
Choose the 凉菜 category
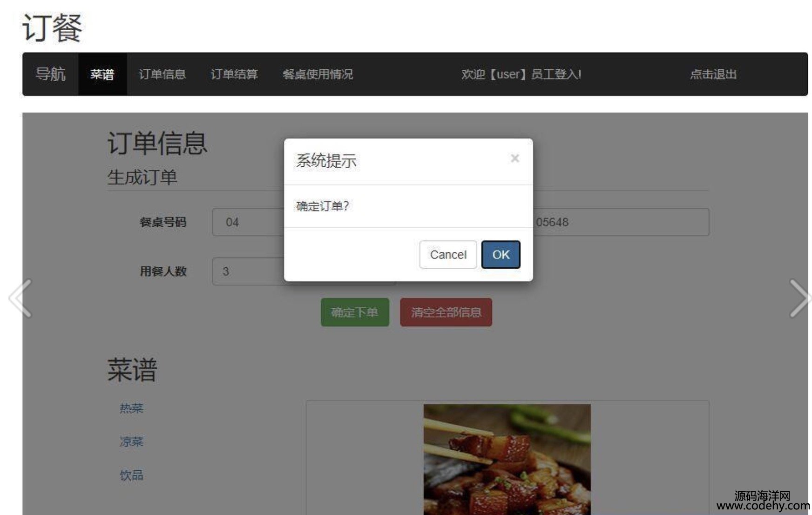pos(131,441)
